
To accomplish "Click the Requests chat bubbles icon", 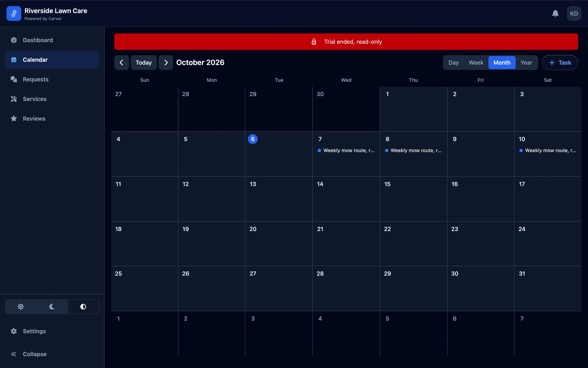I will click(x=14, y=79).
